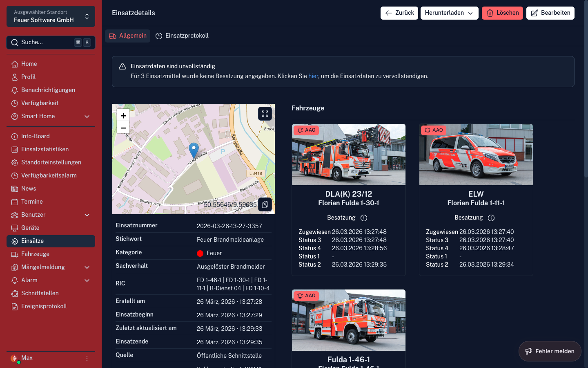Click Fehler melden button
Viewport: 588px width, 368px height.
click(x=550, y=351)
